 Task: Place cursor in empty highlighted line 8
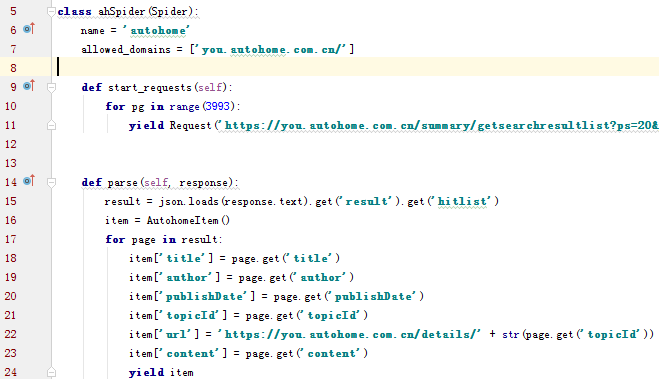[x=357, y=67]
